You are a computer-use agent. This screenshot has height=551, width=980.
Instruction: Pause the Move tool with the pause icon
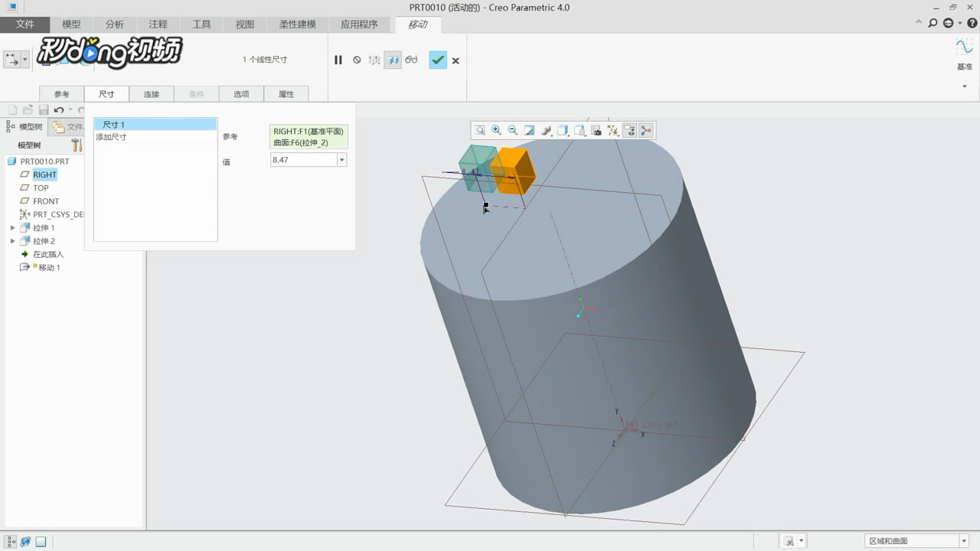338,60
